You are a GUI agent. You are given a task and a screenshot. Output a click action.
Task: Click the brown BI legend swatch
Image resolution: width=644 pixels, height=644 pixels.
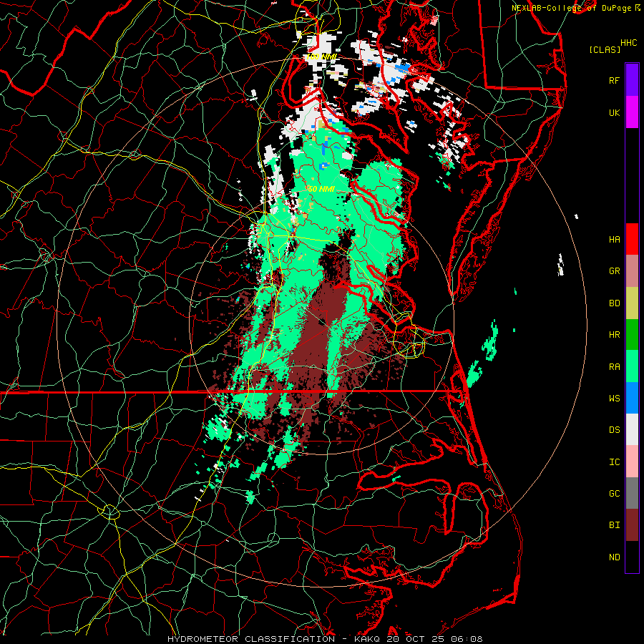(632, 525)
